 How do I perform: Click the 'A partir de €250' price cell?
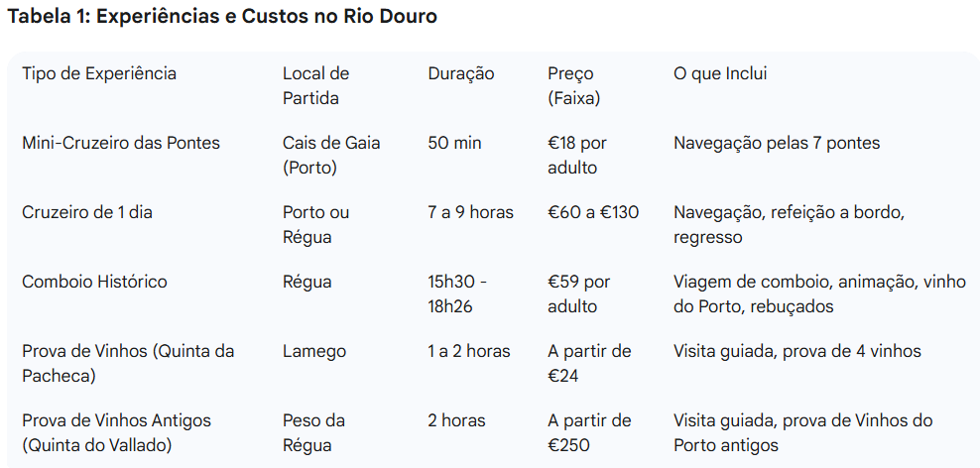click(589, 432)
